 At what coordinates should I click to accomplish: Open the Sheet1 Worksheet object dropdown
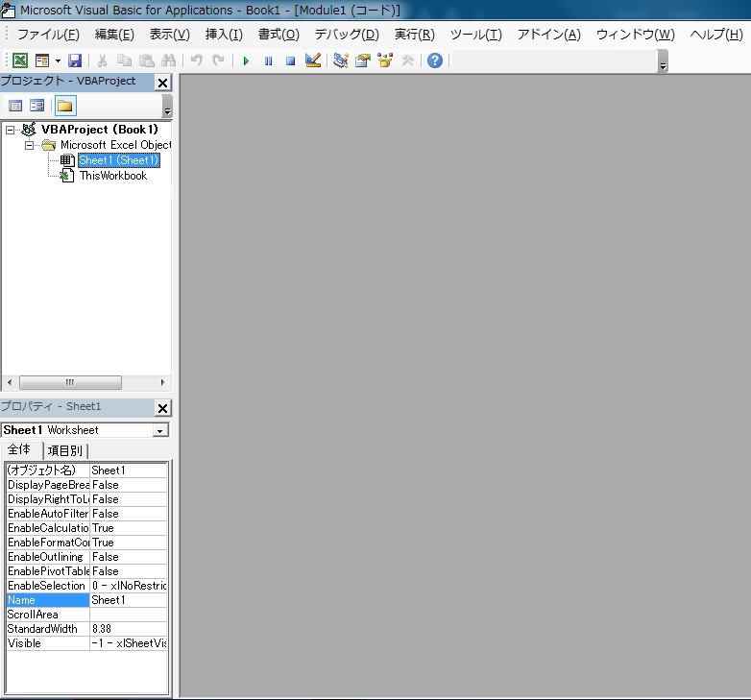click(x=160, y=430)
